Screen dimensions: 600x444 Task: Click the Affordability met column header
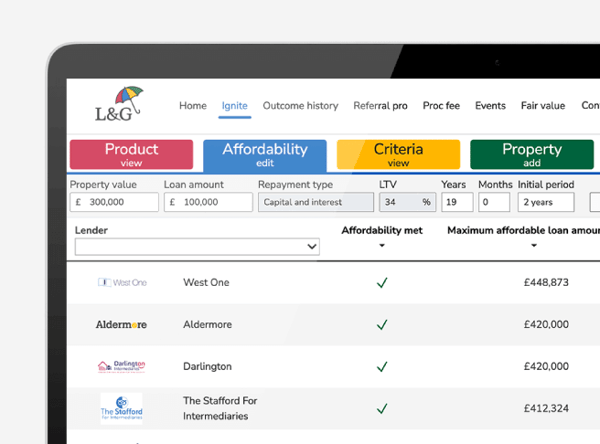(382, 230)
